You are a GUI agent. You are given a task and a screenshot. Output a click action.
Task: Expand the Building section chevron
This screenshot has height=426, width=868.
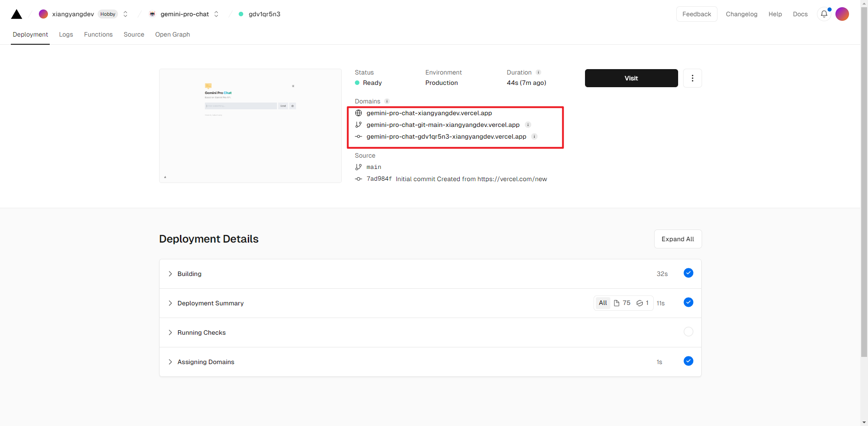coord(170,274)
